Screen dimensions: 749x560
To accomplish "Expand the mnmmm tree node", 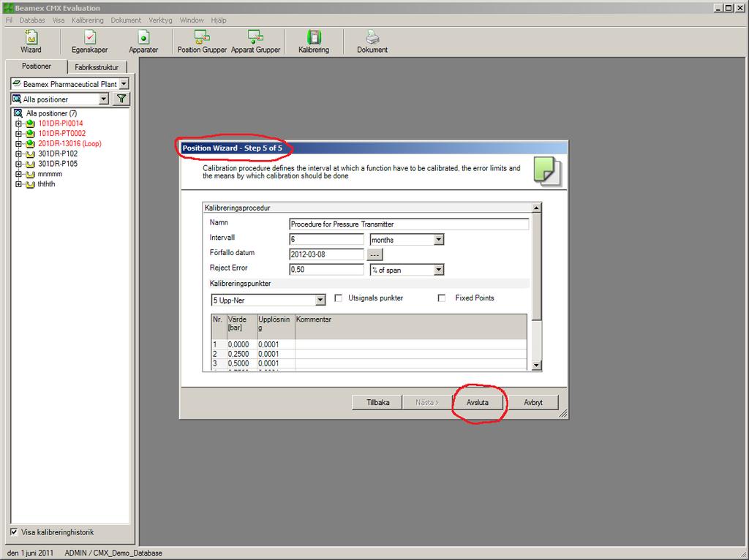I will [18, 174].
